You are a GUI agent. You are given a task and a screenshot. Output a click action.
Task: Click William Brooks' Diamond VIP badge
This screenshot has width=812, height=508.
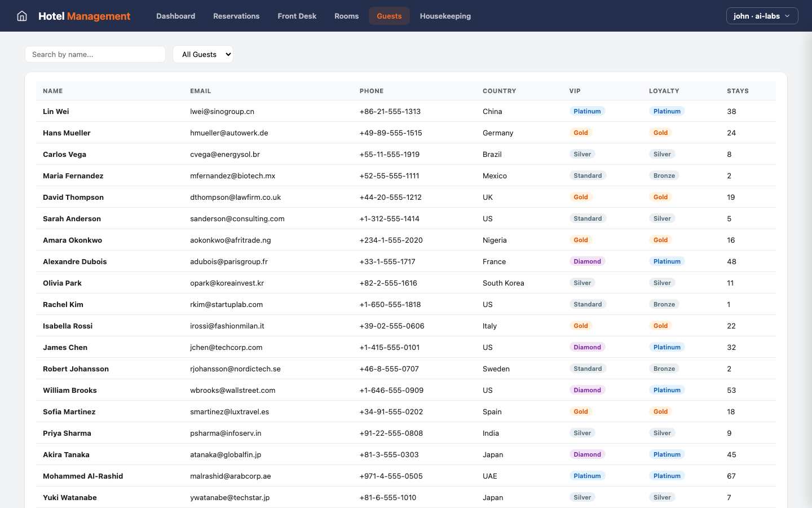coord(587,390)
